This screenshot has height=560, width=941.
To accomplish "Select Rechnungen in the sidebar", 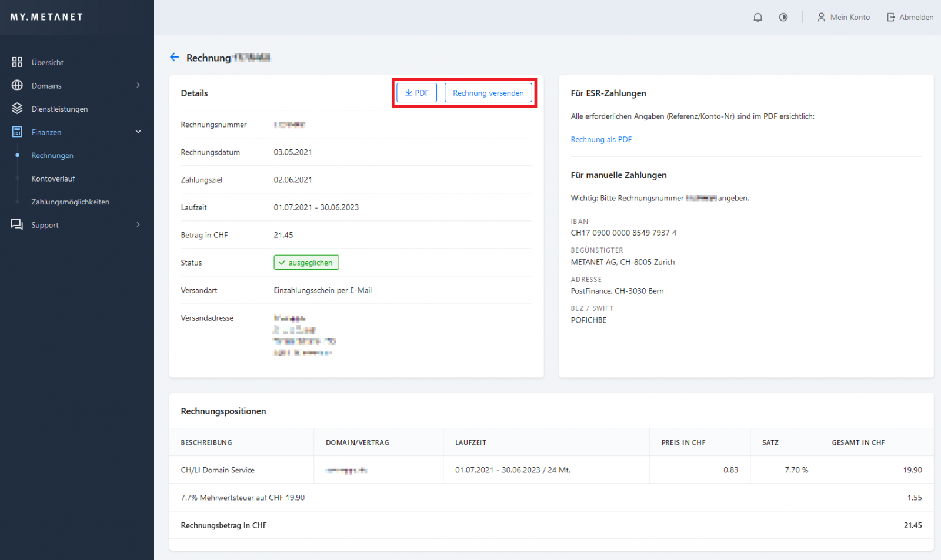I will [52, 156].
